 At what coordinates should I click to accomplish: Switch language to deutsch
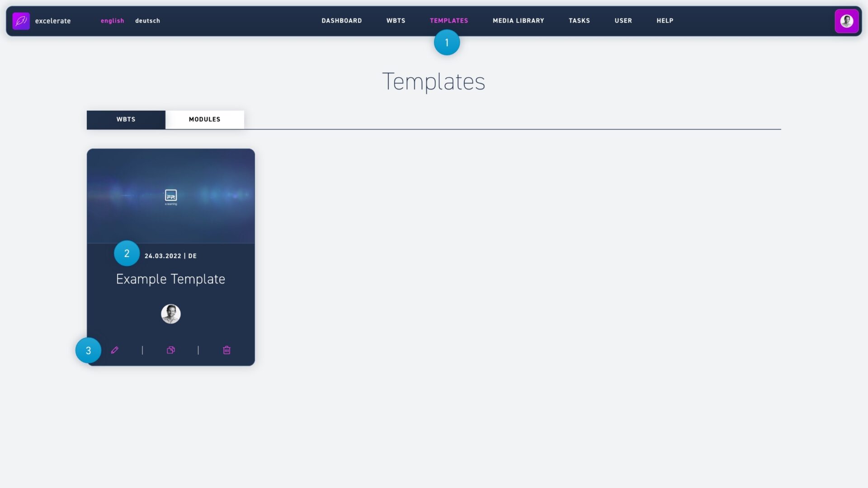147,21
